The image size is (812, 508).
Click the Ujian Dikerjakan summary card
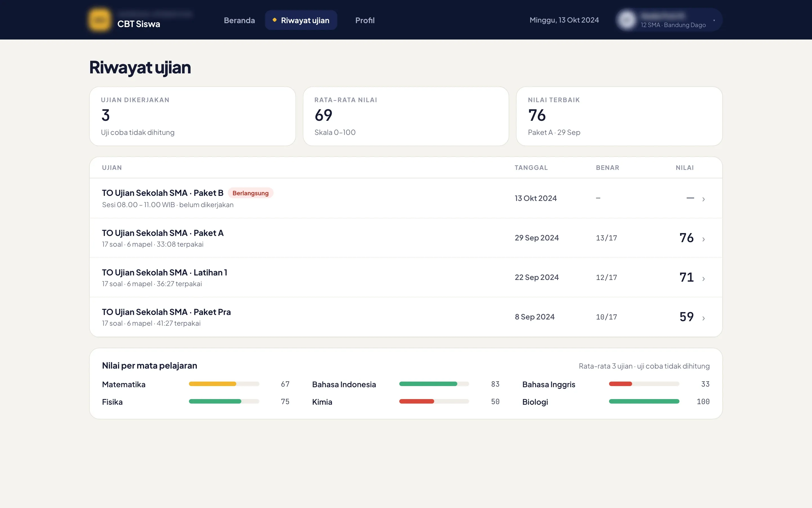(x=192, y=116)
